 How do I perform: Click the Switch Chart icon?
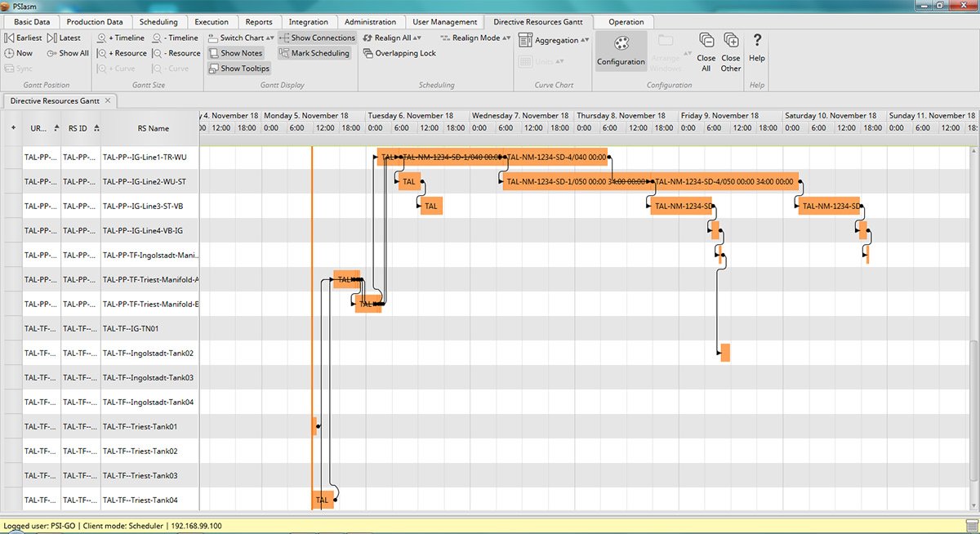point(212,38)
